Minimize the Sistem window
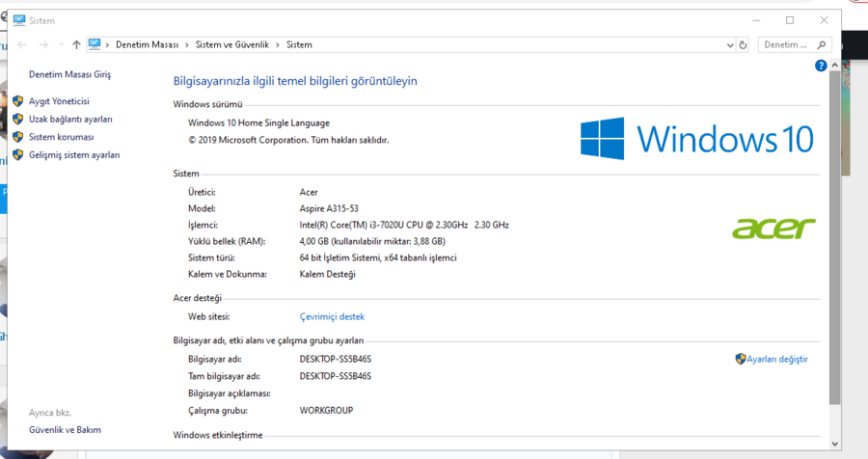The height and width of the screenshot is (459, 868). click(756, 20)
